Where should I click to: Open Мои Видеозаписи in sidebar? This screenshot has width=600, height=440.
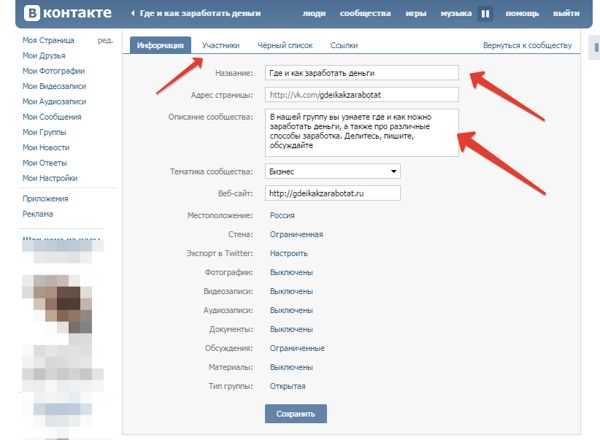(54, 86)
